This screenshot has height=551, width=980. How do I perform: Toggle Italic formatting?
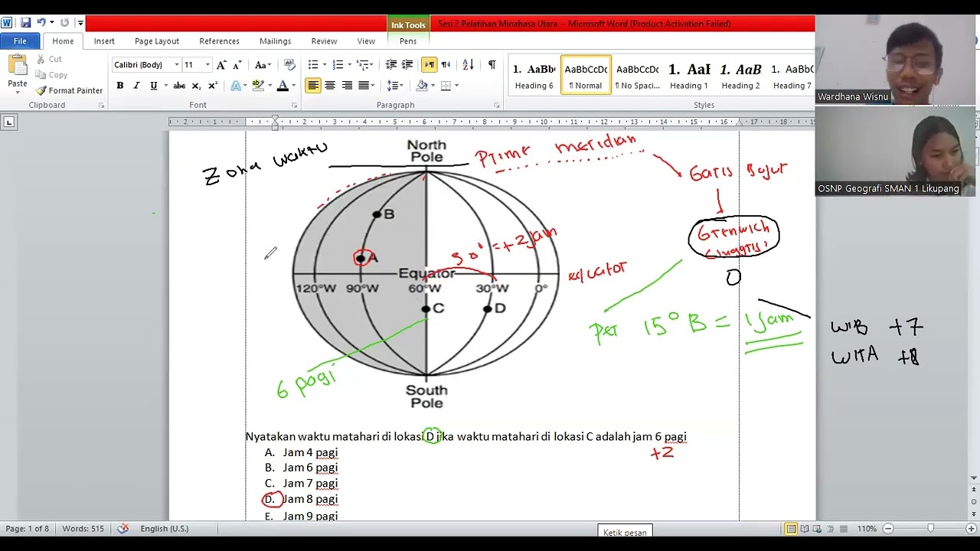136,86
